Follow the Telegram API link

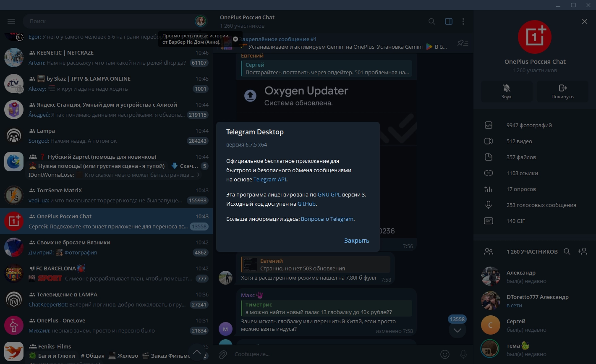pyautogui.click(x=270, y=179)
